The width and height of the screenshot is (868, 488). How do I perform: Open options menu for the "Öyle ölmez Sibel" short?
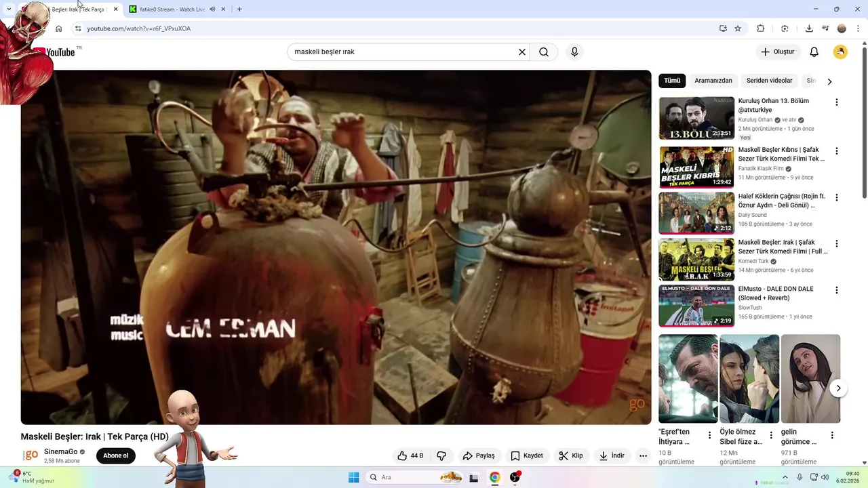click(x=771, y=435)
